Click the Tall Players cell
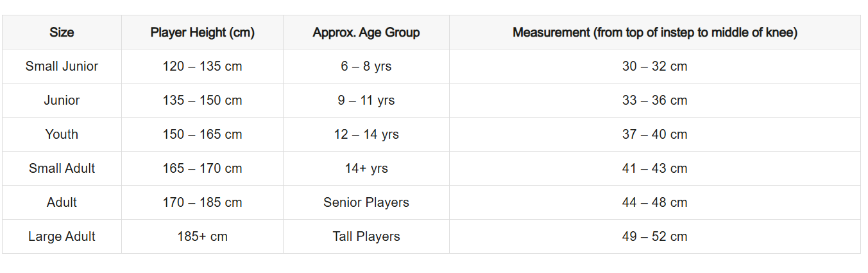868x273 pixels. (x=366, y=236)
